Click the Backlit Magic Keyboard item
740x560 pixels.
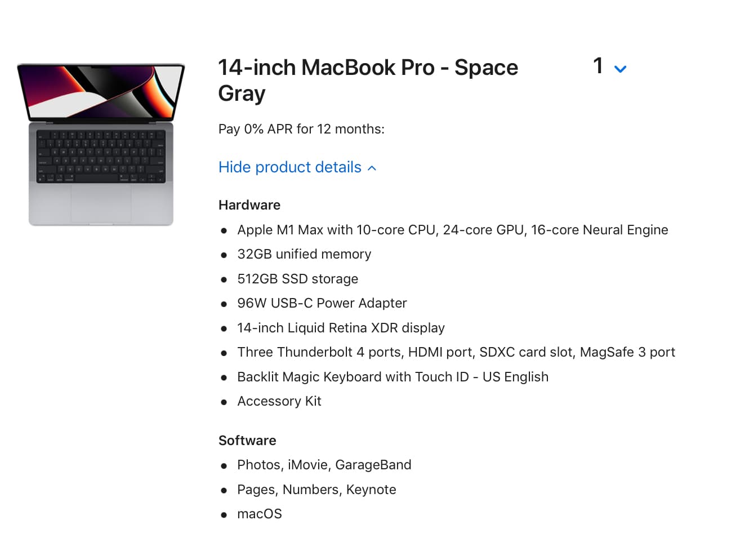point(393,377)
